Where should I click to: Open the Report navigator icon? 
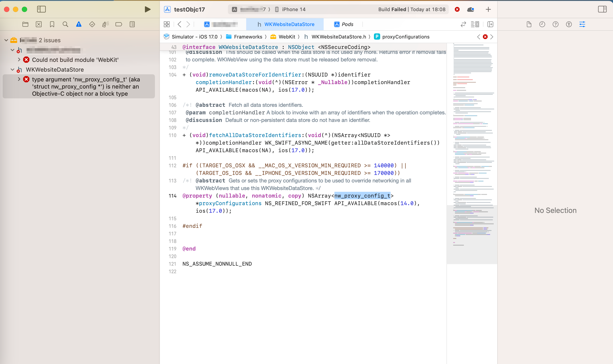point(132,24)
